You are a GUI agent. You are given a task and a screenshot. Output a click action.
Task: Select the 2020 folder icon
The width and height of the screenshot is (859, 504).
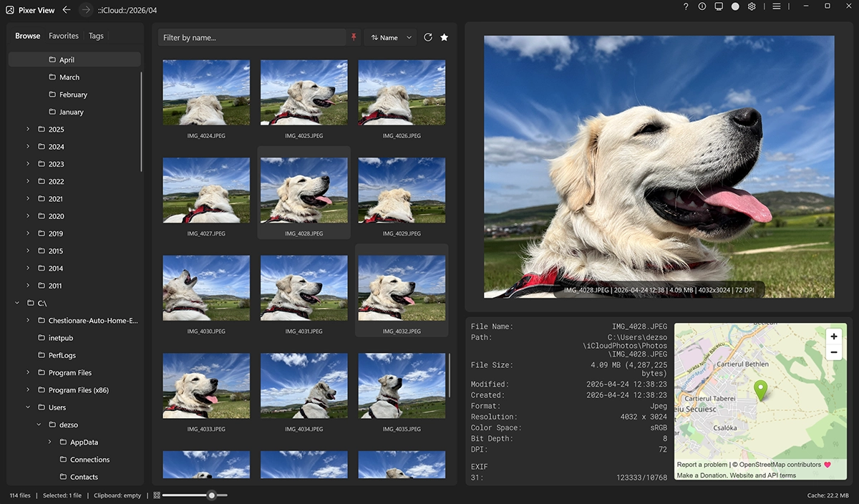coord(42,216)
